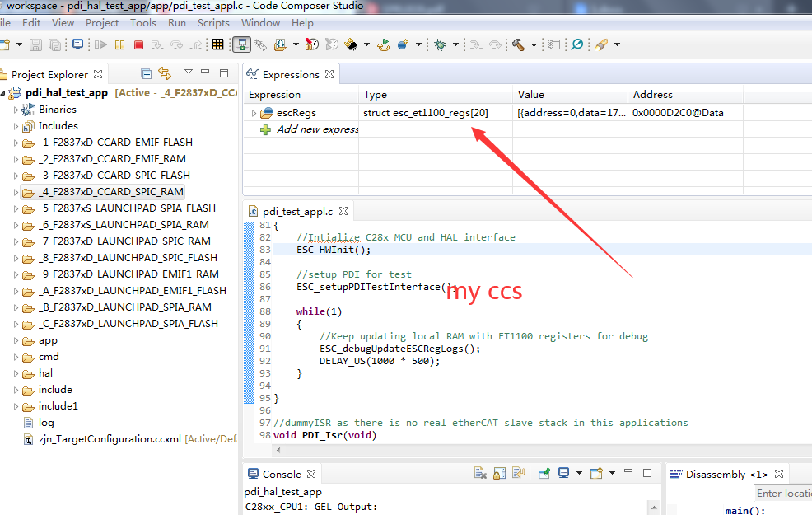Viewport: 812px width, 515px height.
Task: Click the Restart green-arrow icon
Action: tap(383, 44)
